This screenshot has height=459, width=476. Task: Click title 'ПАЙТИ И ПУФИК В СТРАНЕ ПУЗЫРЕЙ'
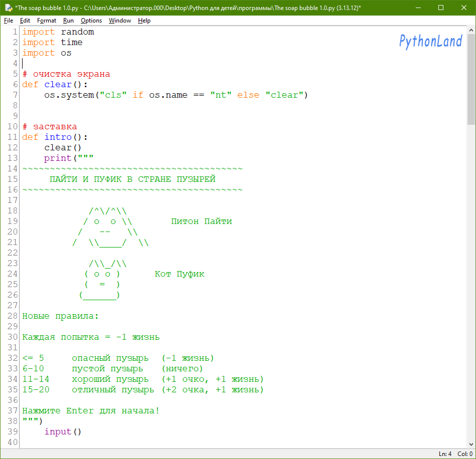click(x=132, y=179)
